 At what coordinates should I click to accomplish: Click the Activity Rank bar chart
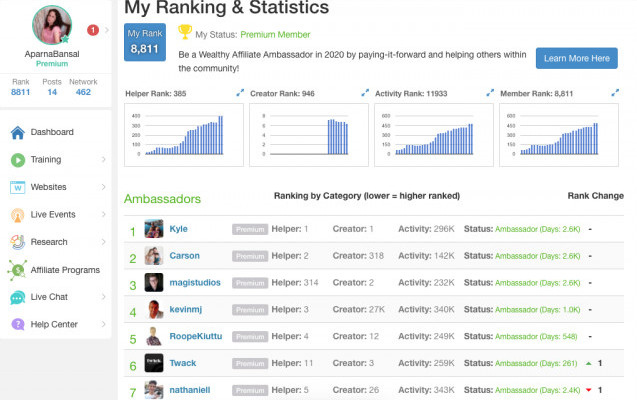pyautogui.click(x=434, y=135)
